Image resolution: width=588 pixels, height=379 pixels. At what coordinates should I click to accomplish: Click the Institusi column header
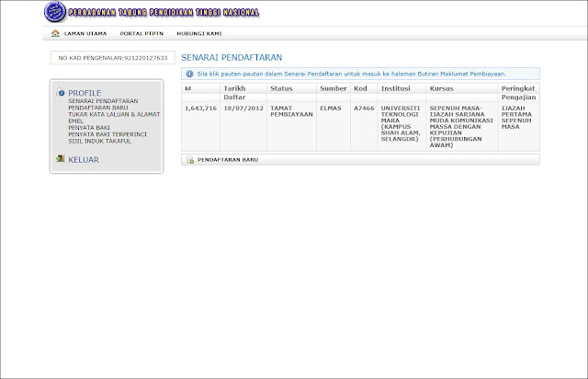[396, 88]
